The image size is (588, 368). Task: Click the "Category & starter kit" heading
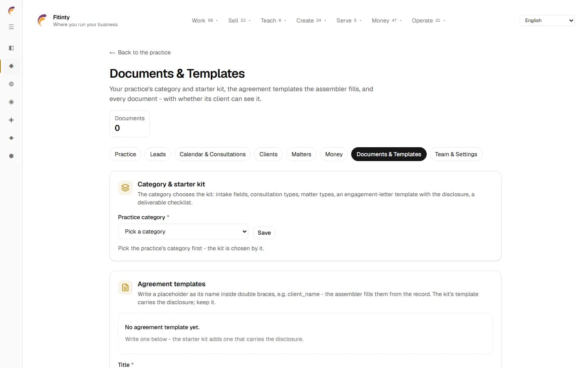(171, 184)
